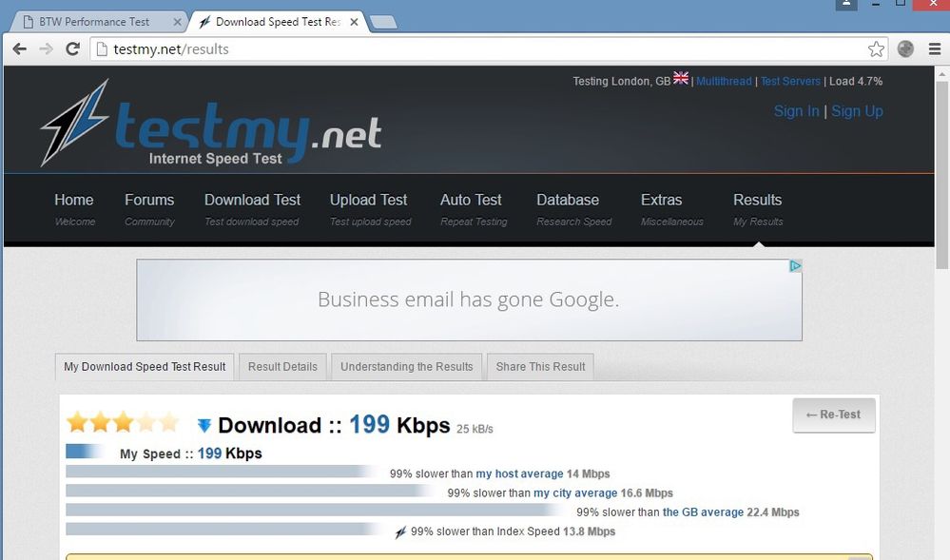
Task: Click the scrollbar up arrow
Action: (x=941, y=74)
